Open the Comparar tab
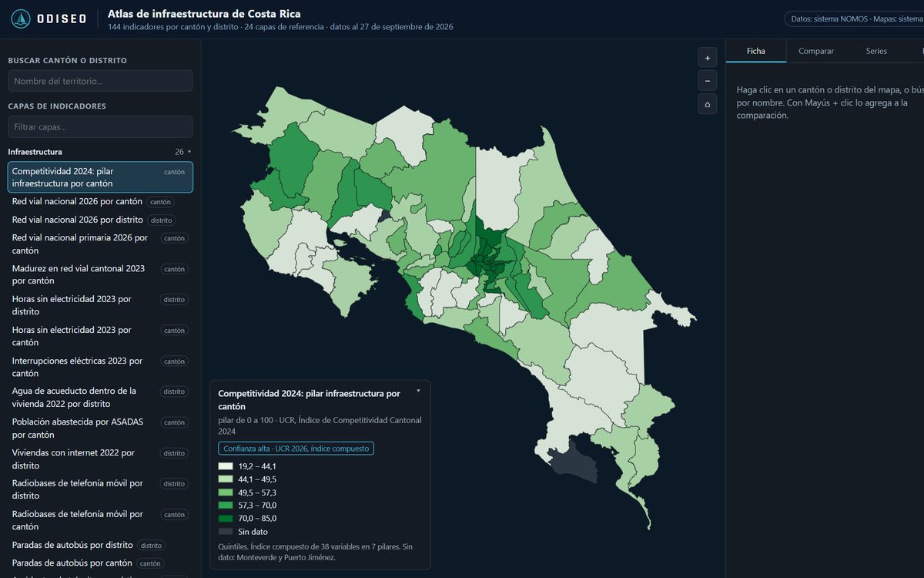The height and width of the screenshot is (578, 924). [x=816, y=51]
